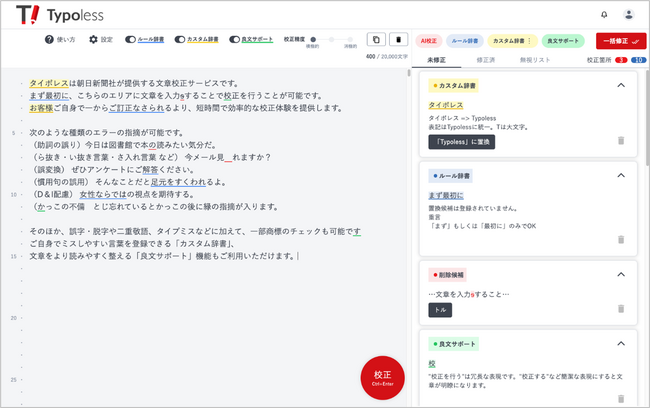Delete the カスタム辞書 suggestion card
The height and width of the screenshot is (409, 650).
coord(620,141)
